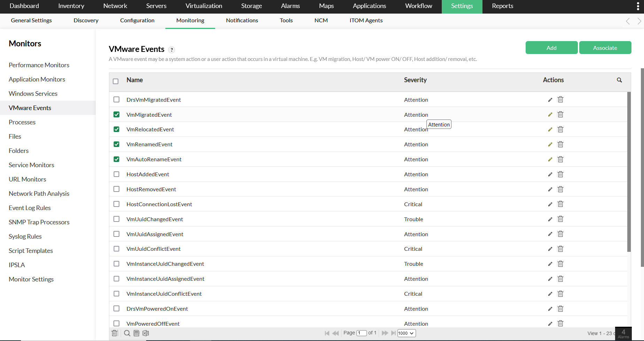Open SNMP Trap Processors in sidebar
The height and width of the screenshot is (341, 644).
tap(39, 222)
